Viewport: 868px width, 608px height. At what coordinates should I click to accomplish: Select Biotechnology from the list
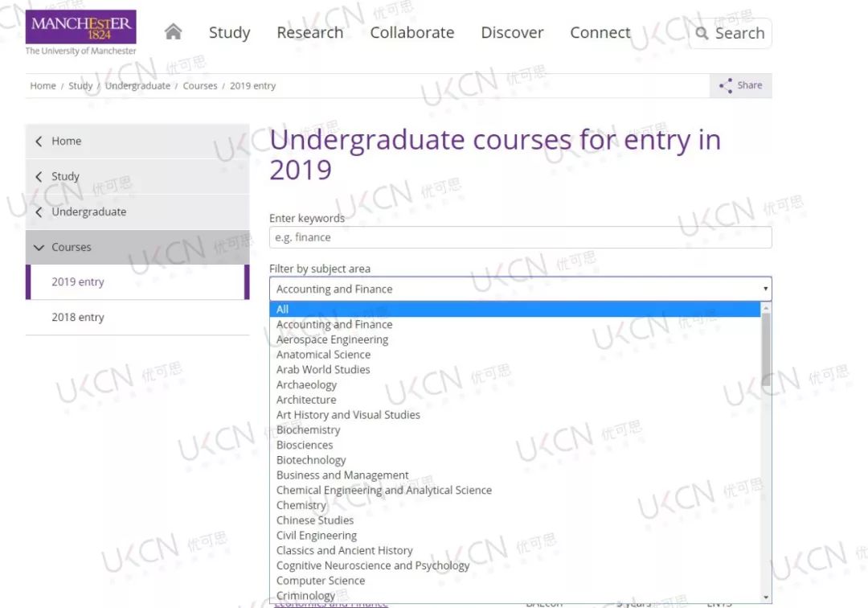click(515, 460)
